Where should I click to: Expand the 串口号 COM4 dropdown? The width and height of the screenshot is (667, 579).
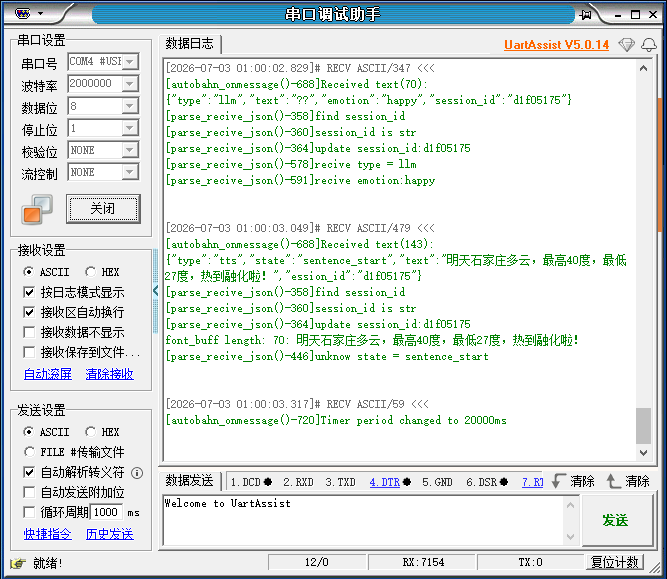tap(130, 62)
